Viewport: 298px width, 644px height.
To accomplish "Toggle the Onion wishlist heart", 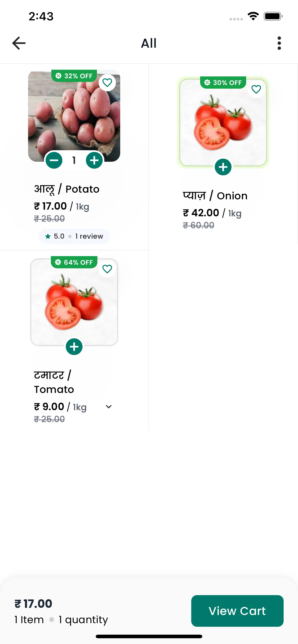I will pos(256,89).
